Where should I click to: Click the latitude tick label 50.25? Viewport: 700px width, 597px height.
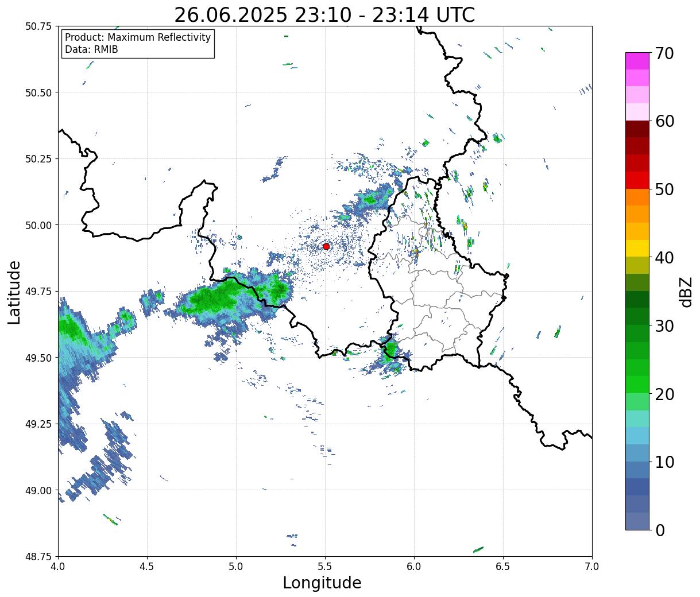[38, 159]
